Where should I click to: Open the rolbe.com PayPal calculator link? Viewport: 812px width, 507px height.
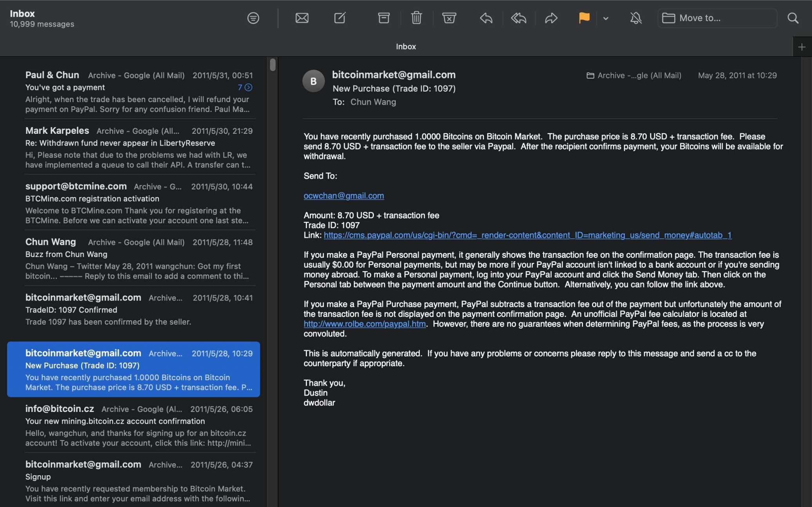(x=364, y=324)
